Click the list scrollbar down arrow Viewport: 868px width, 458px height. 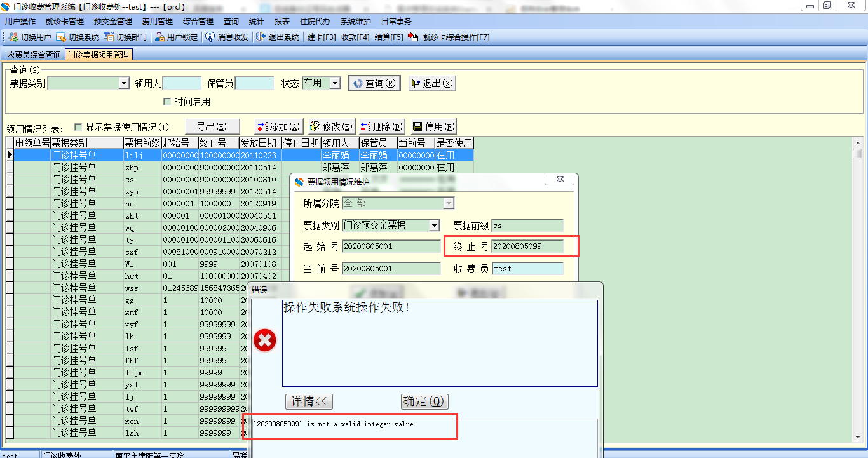click(858, 436)
